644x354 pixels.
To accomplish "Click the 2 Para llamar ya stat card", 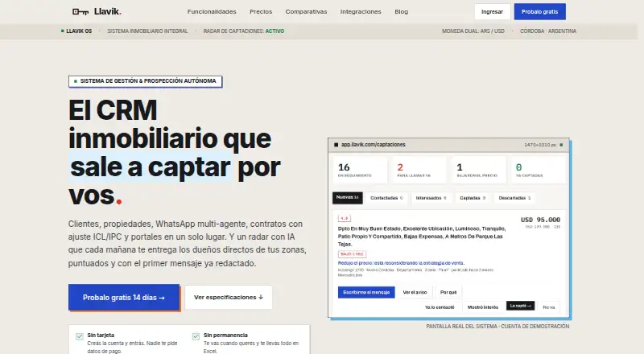I will pyautogui.click(x=419, y=170).
